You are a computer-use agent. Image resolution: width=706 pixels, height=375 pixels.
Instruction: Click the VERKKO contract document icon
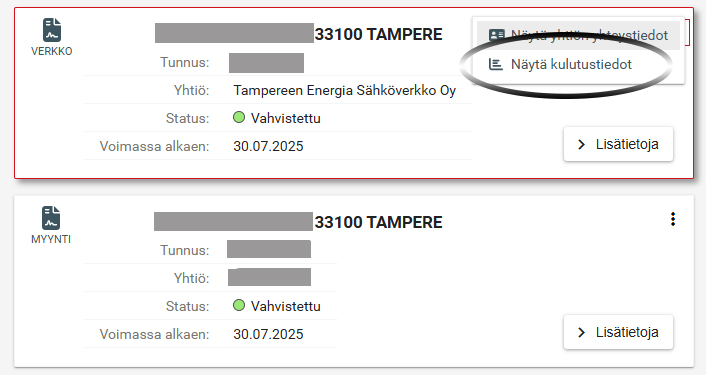[52, 30]
